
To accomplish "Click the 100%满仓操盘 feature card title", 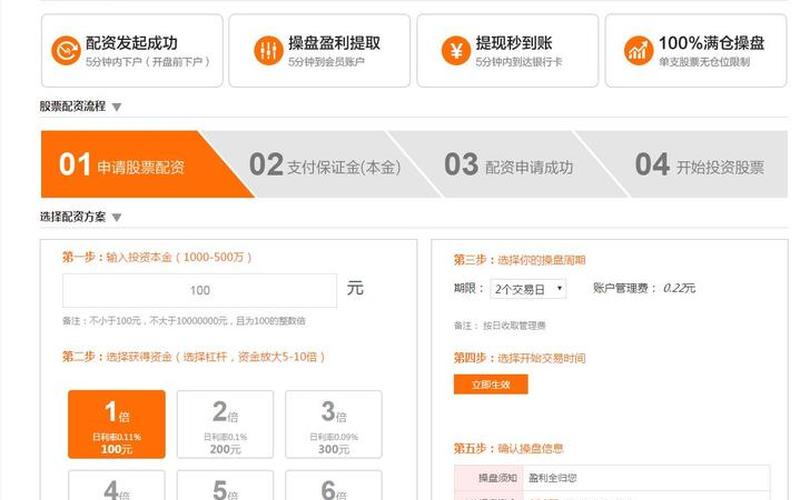I will tap(711, 43).
